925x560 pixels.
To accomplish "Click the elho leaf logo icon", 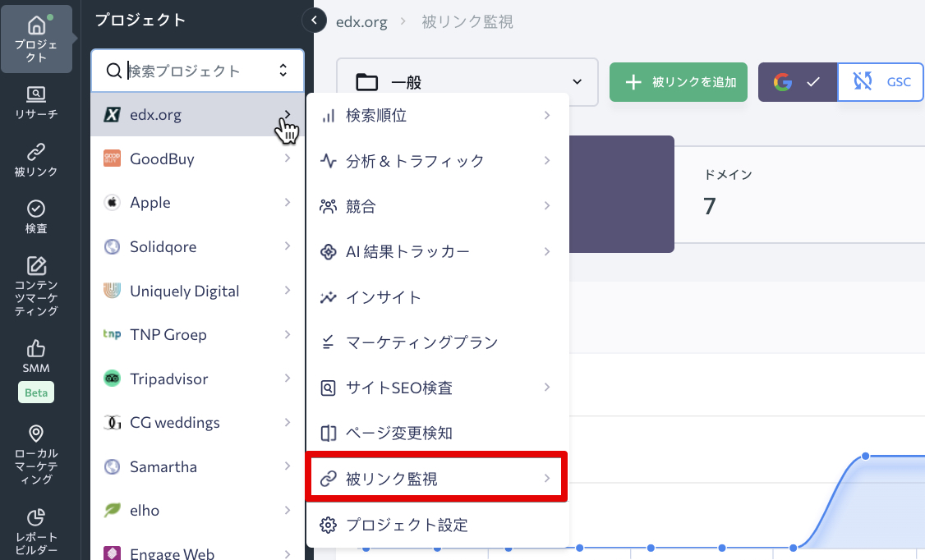I will [112, 511].
